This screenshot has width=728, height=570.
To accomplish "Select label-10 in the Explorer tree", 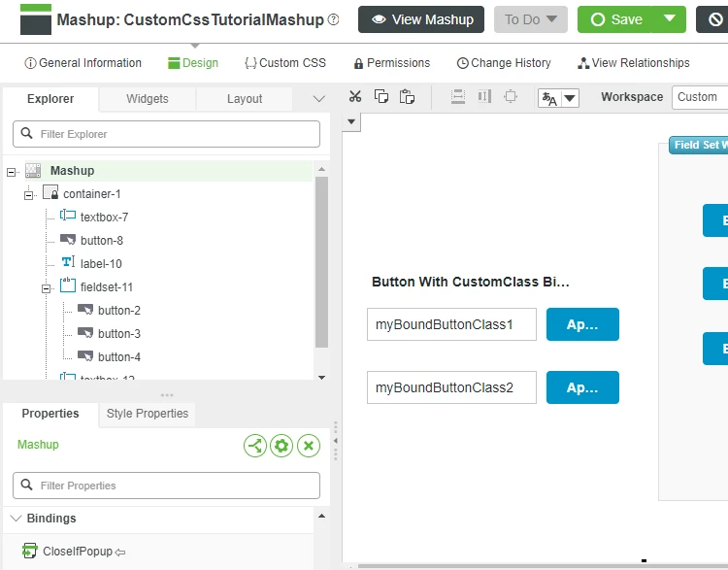I will 101,263.
